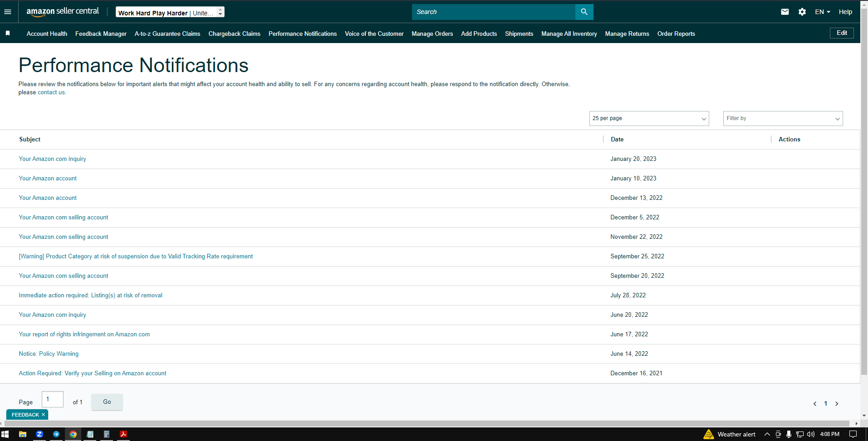Click the page 1 pagination number
The image size is (868, 441).
click(826, 403)
